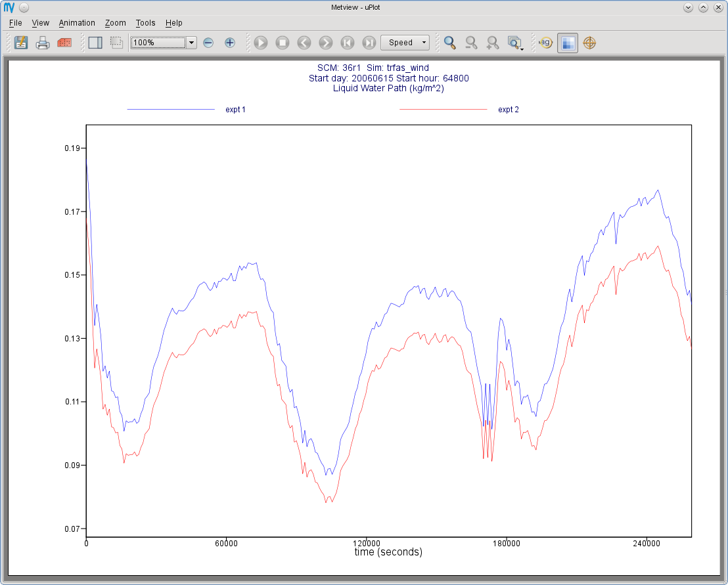Click the Stop animation button
Image resolution: width=728 pixels, height=585 pixels.
click(283, 43)
